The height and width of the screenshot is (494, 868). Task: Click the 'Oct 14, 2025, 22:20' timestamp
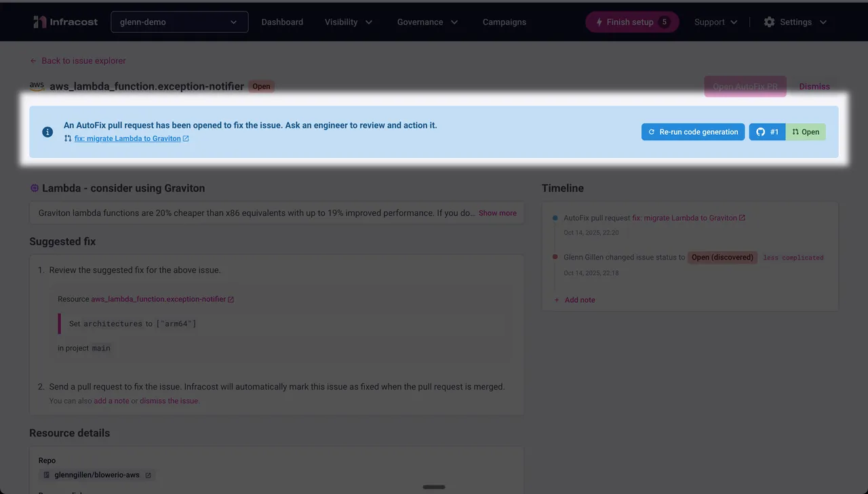tap(591, 232)
